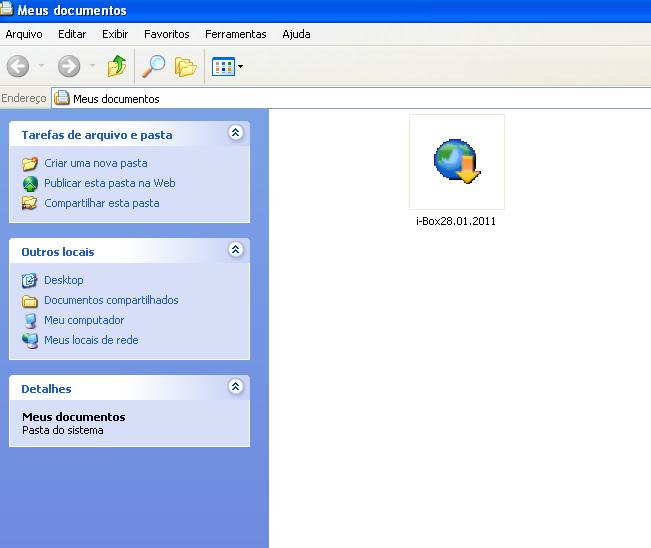Click the Documentos compartilhados folder icon
This screenshot has width=651, height=548.
click(29, 301)
